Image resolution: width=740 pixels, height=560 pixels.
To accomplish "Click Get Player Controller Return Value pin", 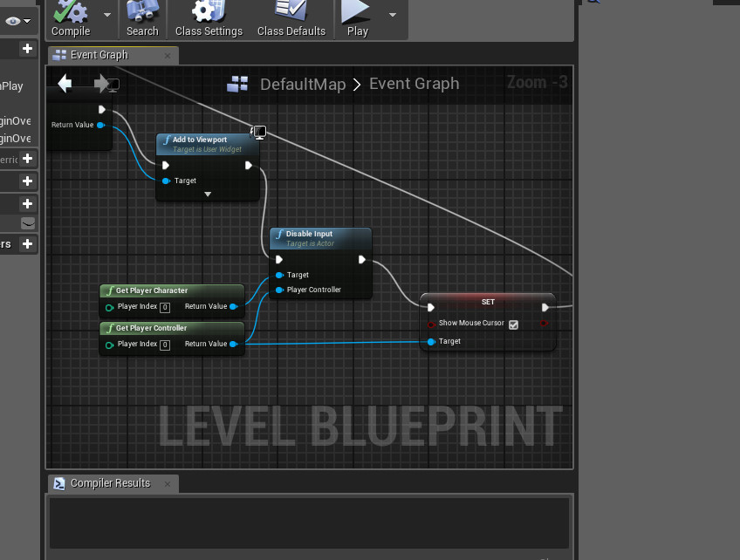I will point(233,344).
